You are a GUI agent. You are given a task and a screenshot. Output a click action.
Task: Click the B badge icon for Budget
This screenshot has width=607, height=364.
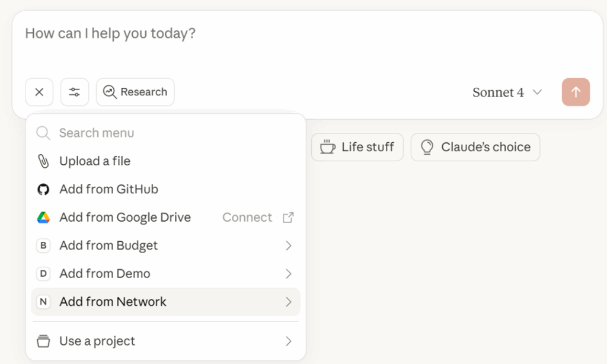43,245
